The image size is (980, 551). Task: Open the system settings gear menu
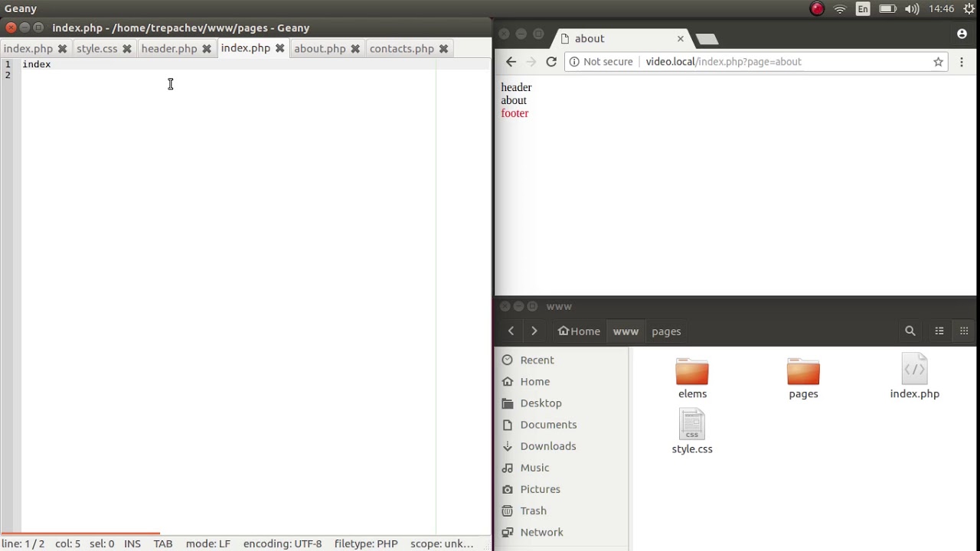click(969, 9)
